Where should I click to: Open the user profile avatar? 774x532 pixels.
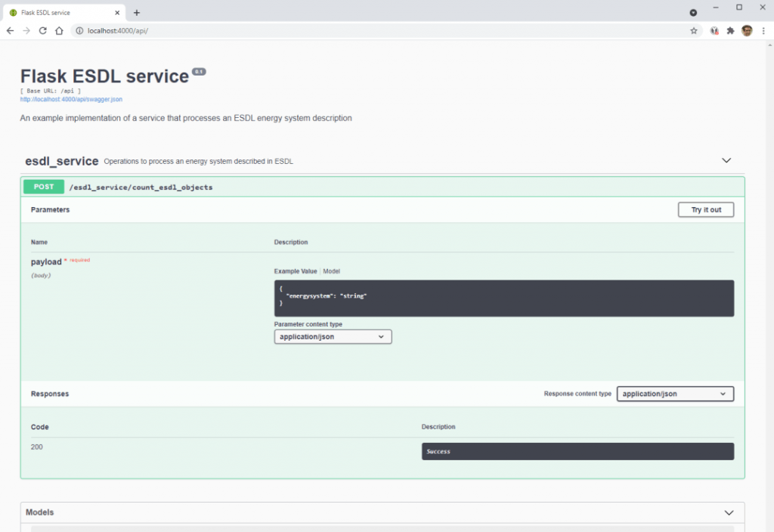pyautogui.click(x=747, y=30)
